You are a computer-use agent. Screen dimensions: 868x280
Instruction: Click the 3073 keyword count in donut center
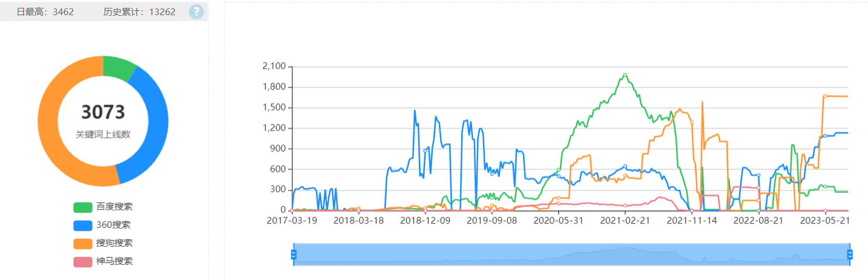click(103, 112)
